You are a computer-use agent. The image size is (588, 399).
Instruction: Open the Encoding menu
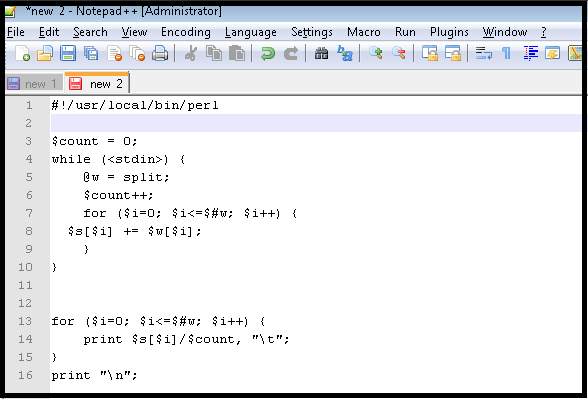pos(186,32)
